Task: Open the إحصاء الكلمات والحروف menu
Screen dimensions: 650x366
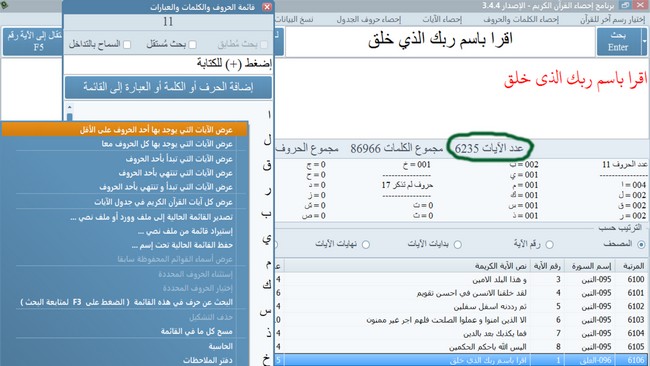Action: 521,19
